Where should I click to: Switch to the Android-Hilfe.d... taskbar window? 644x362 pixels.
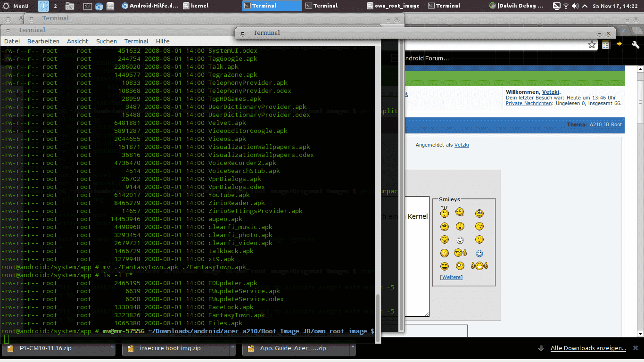coord(150,6)
